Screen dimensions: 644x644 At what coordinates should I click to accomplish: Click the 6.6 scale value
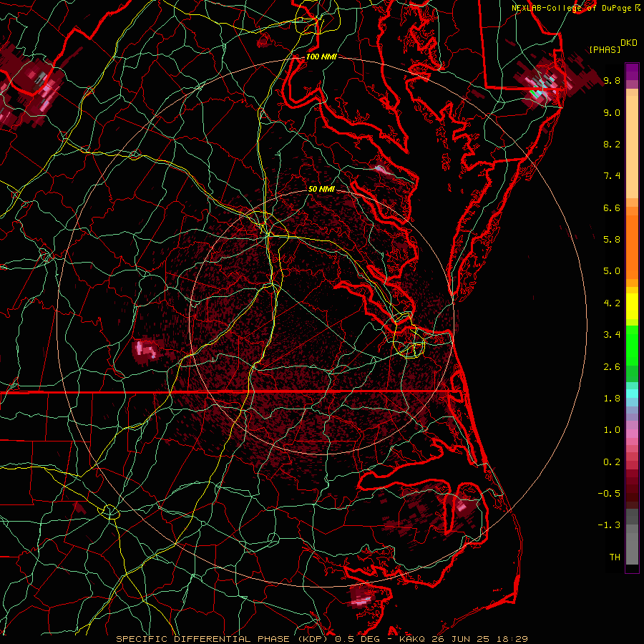pyautogui.click(x=612, y=208)
